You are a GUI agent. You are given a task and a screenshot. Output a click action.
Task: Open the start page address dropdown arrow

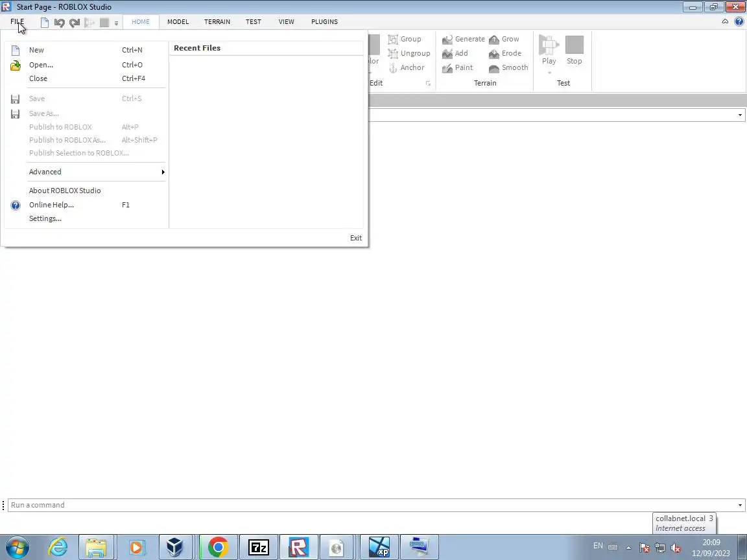(740, 115)
